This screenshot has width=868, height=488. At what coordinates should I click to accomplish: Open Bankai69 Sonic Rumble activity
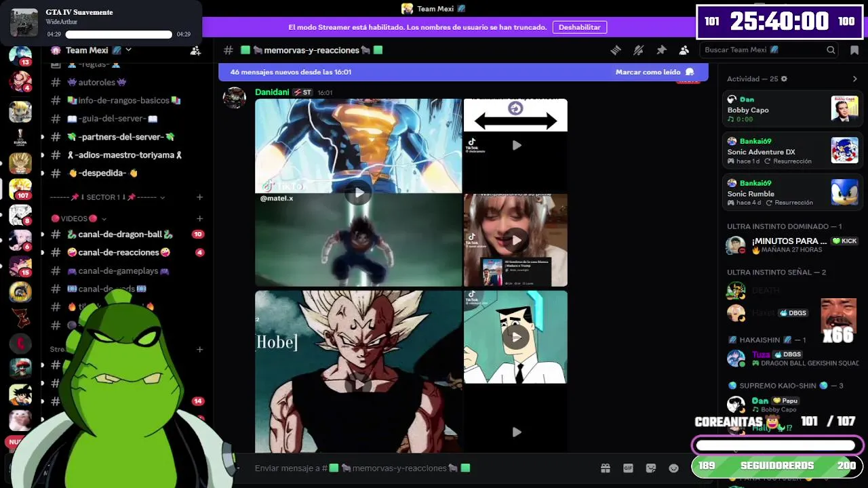[x=792, y=192]
